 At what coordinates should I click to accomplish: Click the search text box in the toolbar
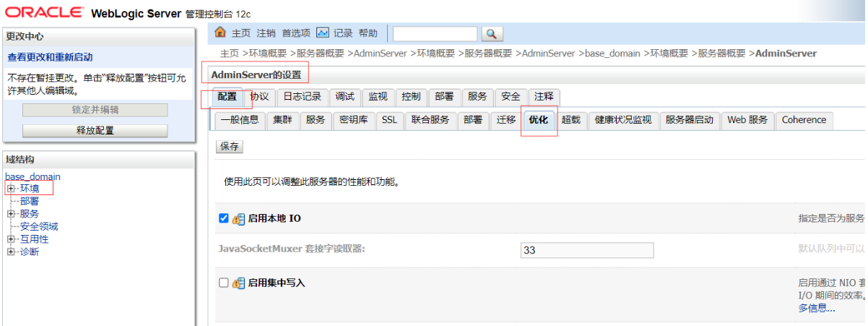[435, 34]
